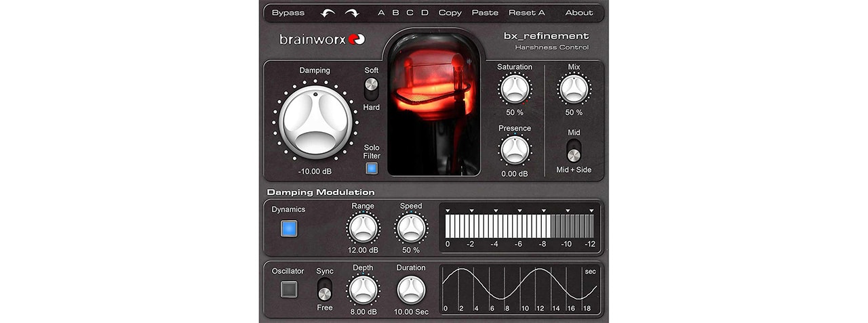Click the large Damping knob

coord(315,122)
